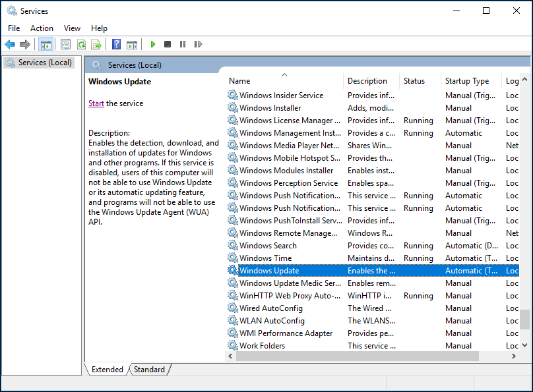
Task: Open the Action menu
Action: point(42,28)
